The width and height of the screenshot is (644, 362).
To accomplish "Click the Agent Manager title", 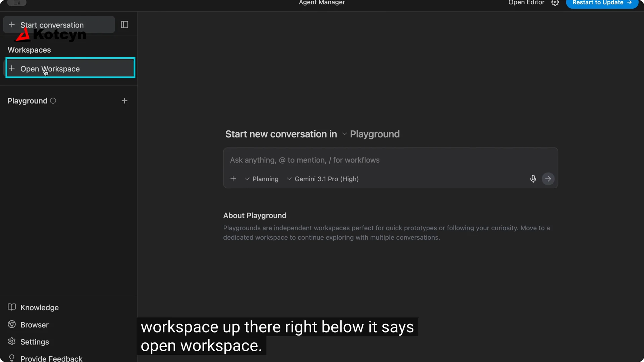I will click(322, 3).
